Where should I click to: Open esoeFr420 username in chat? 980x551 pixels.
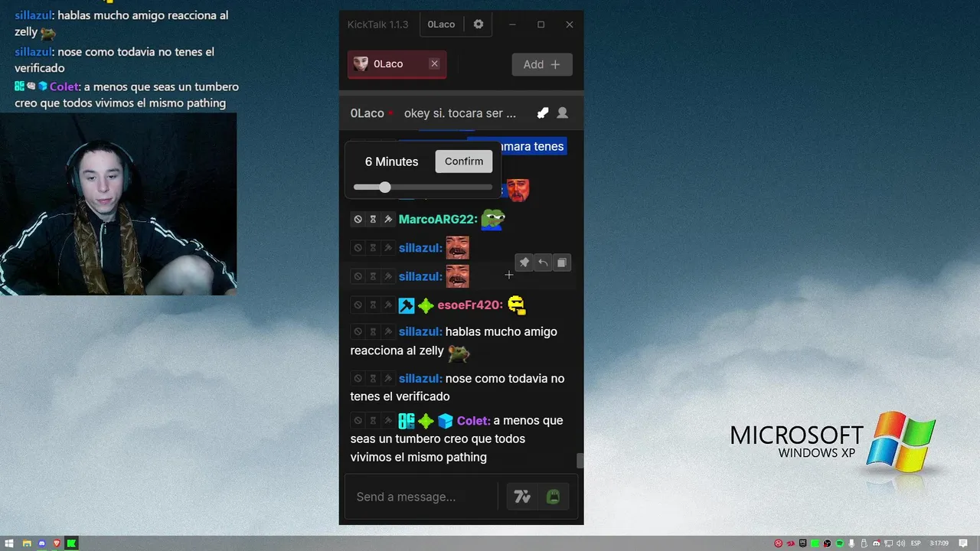(x=470, y=305)
